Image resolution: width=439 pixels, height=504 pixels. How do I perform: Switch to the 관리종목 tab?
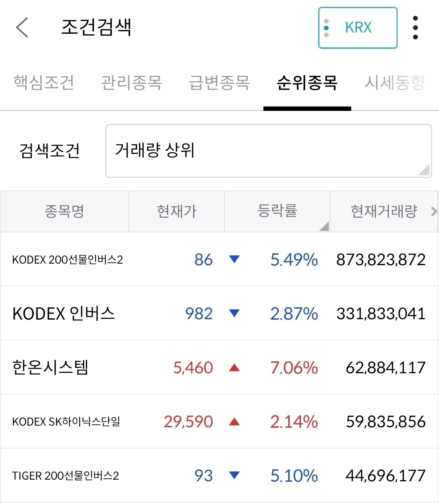[x=132, y=82]
